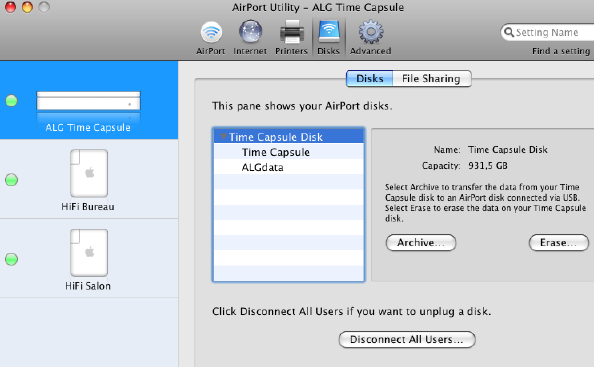Click the Name value Time Capsule Disk
The image size is (594, 367).
click(x=508, y=150)
